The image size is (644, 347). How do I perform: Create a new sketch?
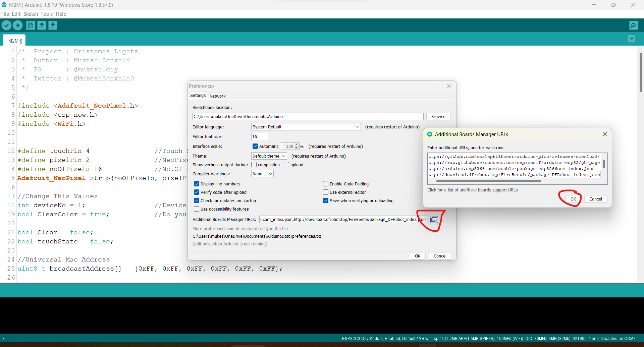30,25
